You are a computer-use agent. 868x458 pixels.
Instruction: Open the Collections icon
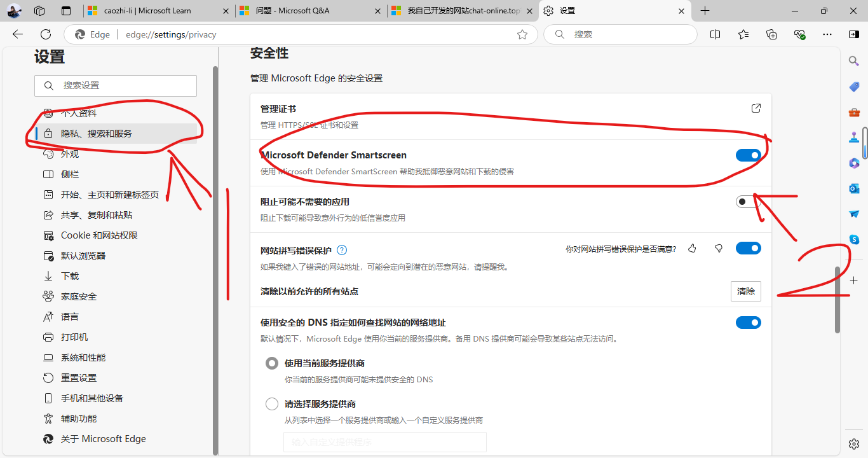tap(771, 34)
